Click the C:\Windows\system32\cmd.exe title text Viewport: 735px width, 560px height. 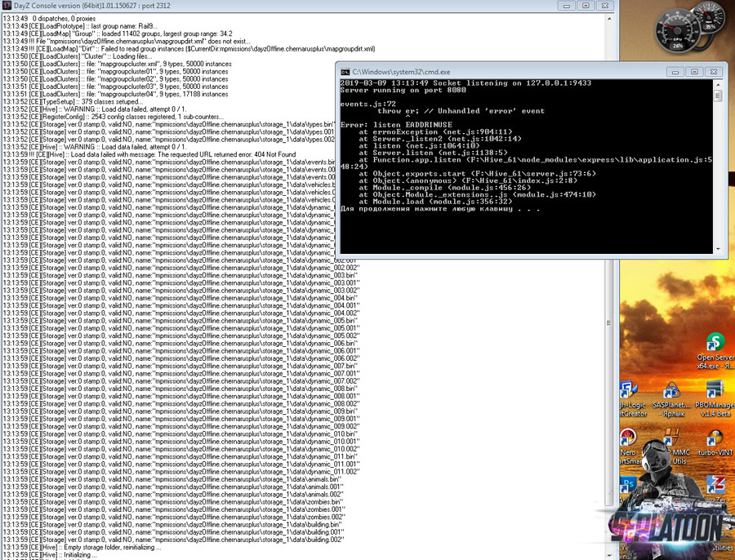tap(401, 72)
